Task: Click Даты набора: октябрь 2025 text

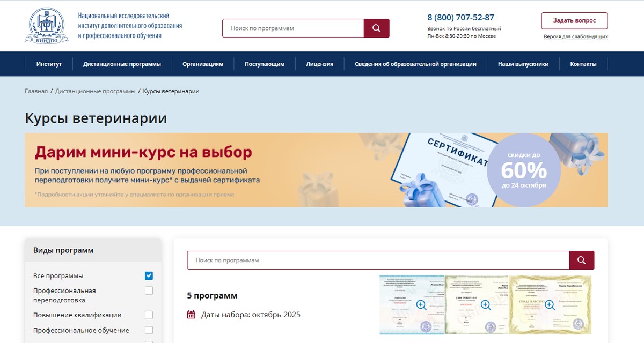Action: 251,315
